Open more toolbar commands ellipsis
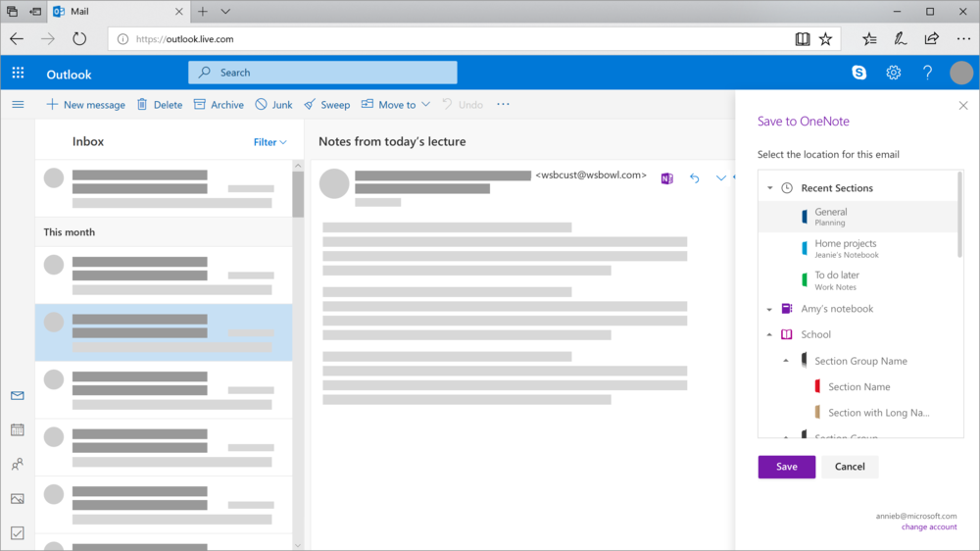This screenshot has height=551, width=980. pyautogui.click(x=503, y=105)
